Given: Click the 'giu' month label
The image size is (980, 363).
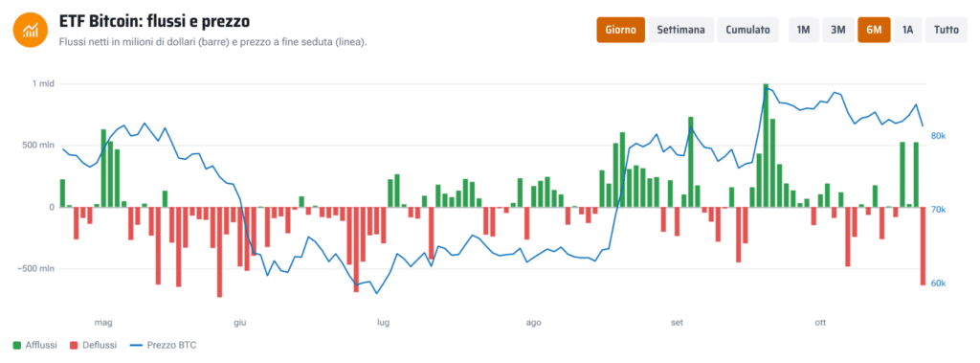Looking at the screenshot, I should [240, 323].
